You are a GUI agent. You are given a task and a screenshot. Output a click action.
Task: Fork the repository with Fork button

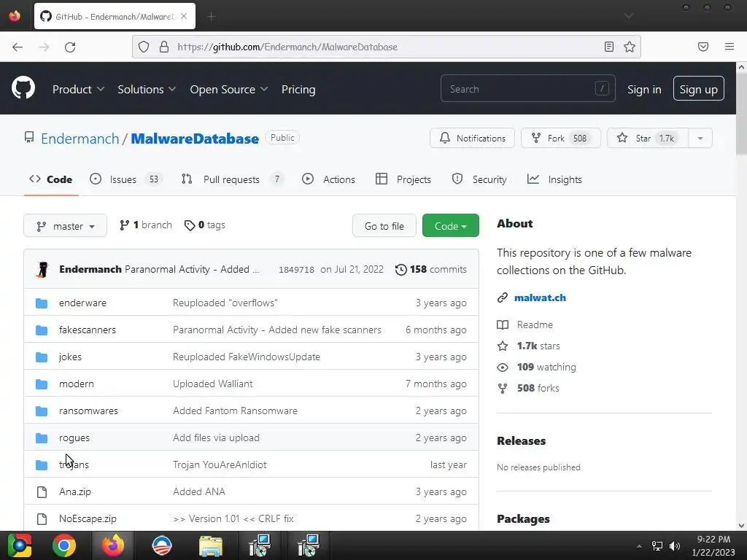(561, 138)
